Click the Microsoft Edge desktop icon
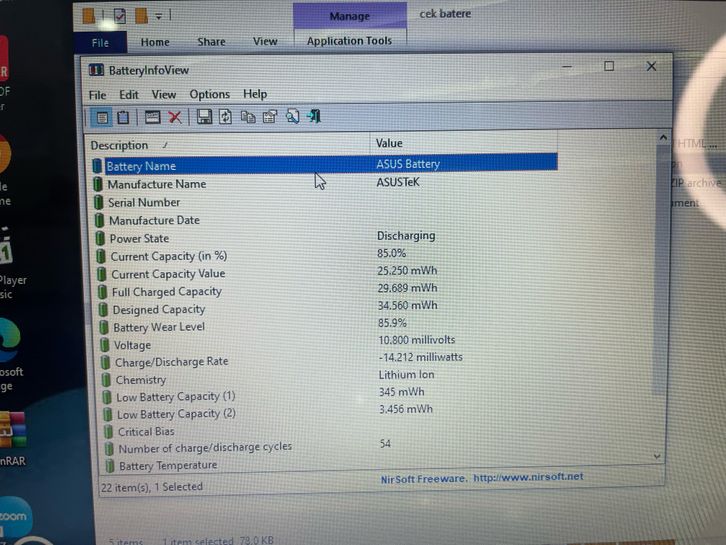 9,340
